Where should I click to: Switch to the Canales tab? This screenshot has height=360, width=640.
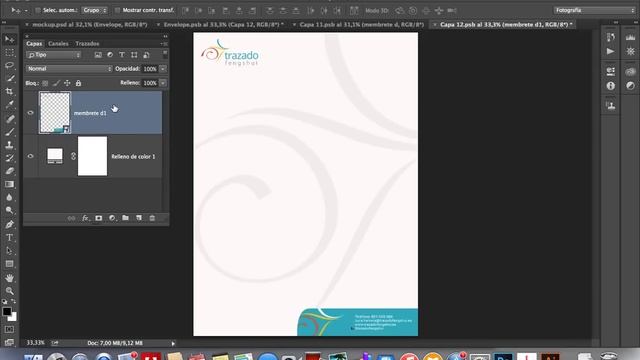[58, 44]
